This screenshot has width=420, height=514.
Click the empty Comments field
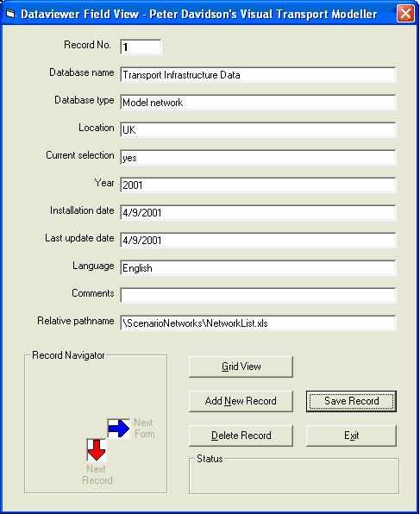pyautogui.click(x=258, y=295)
